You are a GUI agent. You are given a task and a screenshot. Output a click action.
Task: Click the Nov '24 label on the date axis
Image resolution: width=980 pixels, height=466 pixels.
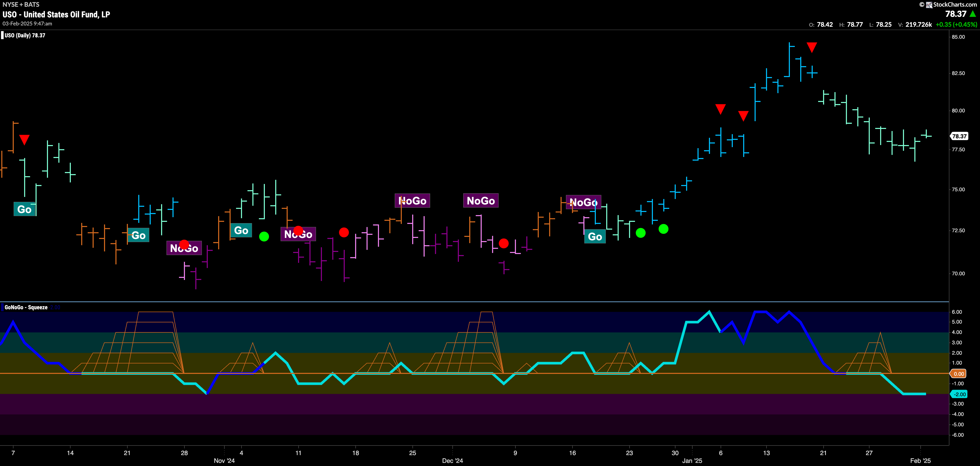tap(224, 461)
